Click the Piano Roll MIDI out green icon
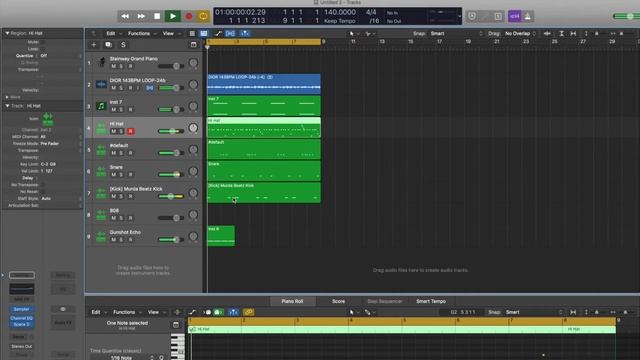Image resolution: width=640 pixels, height=360 pixels. click(219, 312)
